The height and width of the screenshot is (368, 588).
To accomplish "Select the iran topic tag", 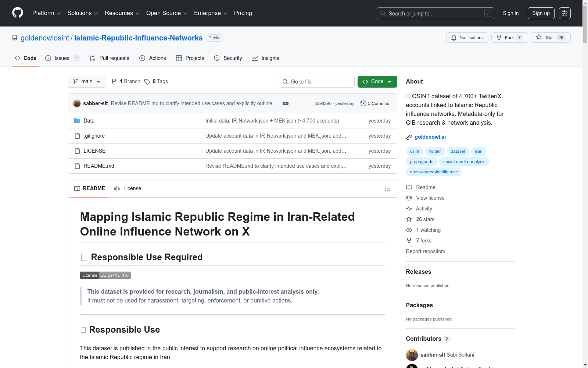I will (x=478, y=151).
